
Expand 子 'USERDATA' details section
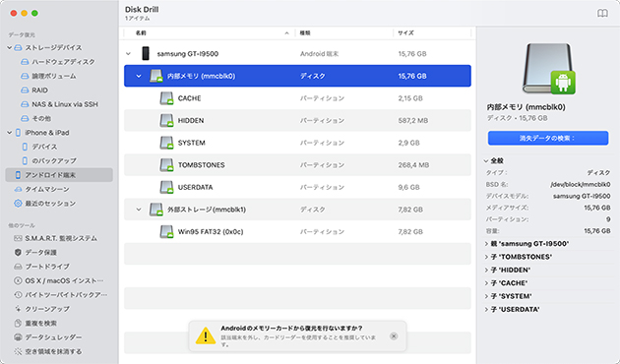pyautogui.click(x=486, y=309)
